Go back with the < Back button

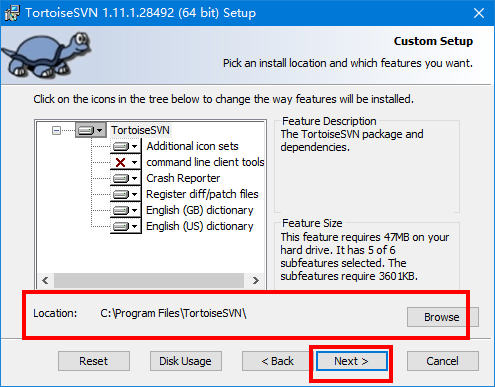point(277,361)
